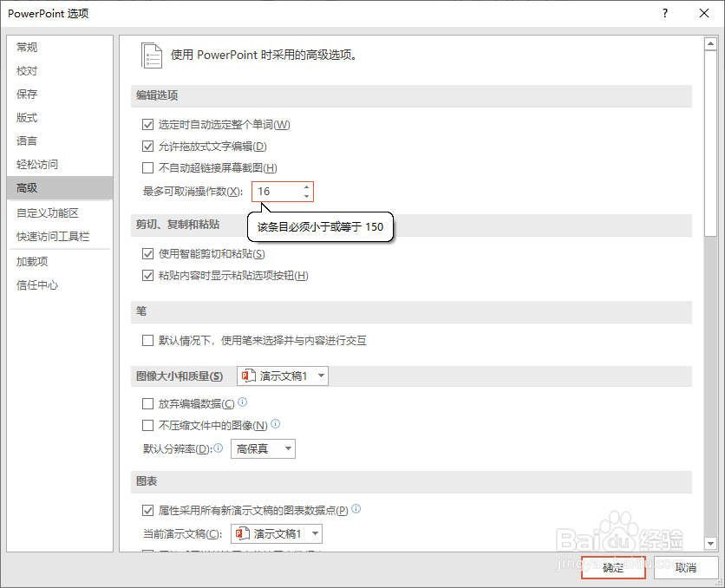Open 信任中心 category
The width and height of the screenshot is (725, 588).
click(x=60, y=285)
